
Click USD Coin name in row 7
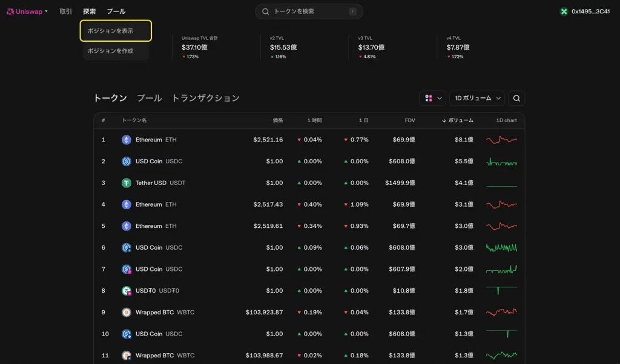click(149, 269)
